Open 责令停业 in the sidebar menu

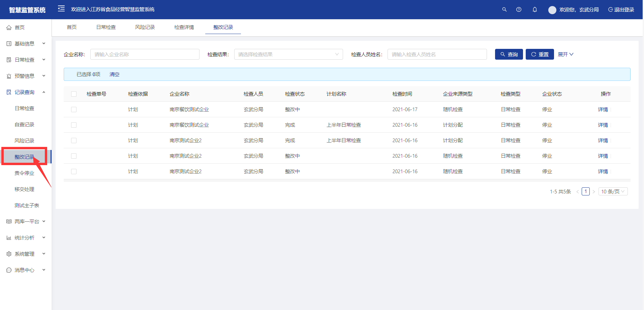pyautogui.click(x=24, y=173)
